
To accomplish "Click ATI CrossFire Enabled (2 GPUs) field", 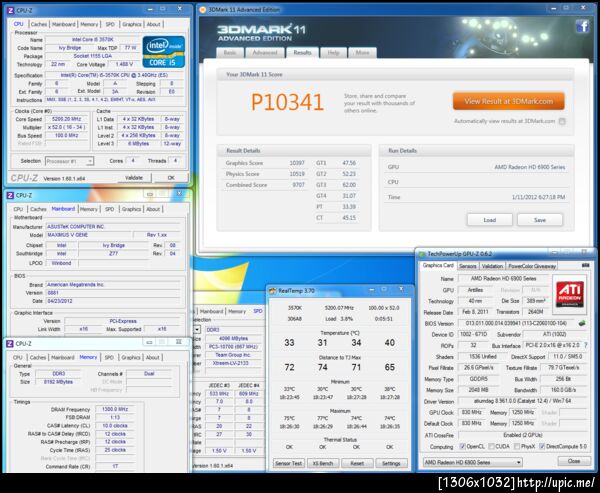I will click(x=523, y=435).
